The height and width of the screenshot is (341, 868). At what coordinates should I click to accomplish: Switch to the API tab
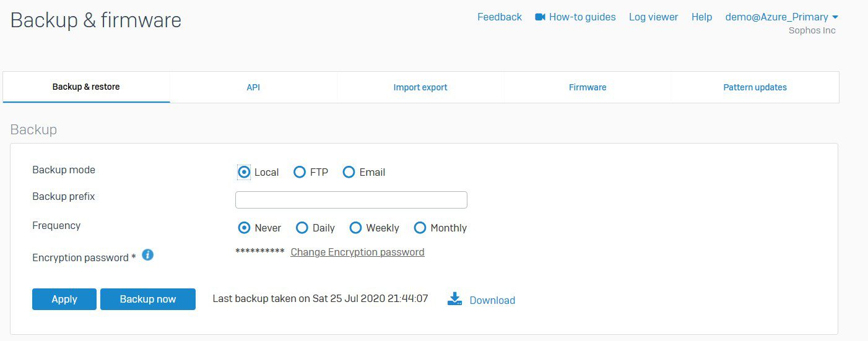(x=253, y=87)
